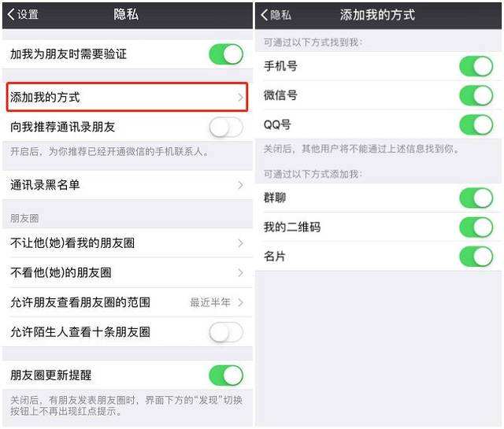The height and width of the screenshot is (429, 504).
Task: Disable adding me via 名片
Action: pos(476,257)
